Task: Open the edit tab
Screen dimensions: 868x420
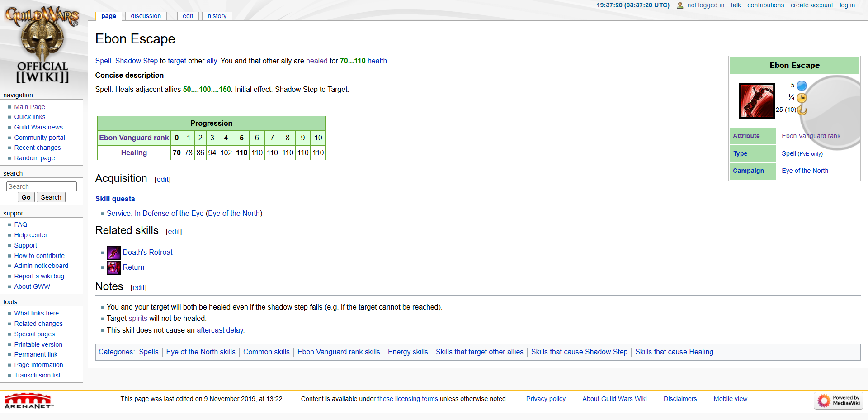Action: 188,16
